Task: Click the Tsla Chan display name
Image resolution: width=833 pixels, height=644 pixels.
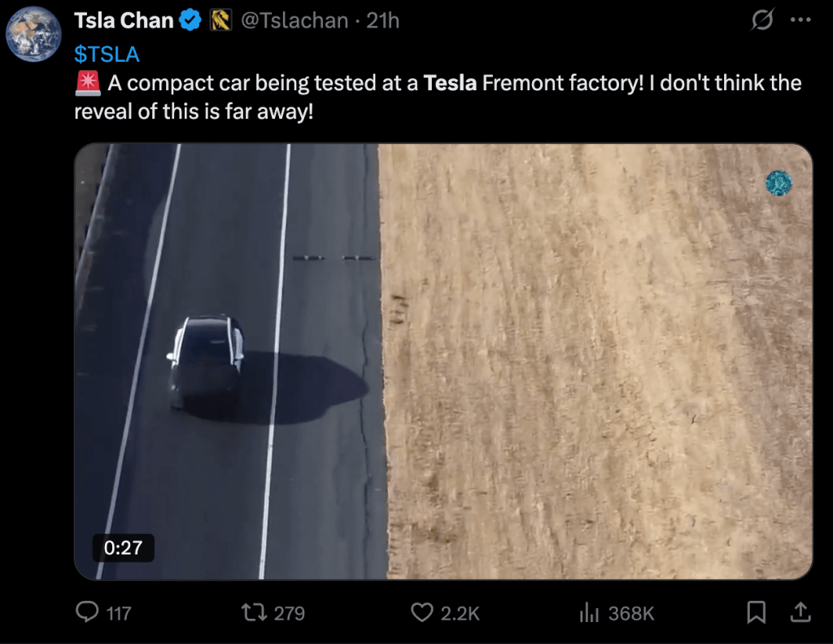Action: click(x=124, y=20)
